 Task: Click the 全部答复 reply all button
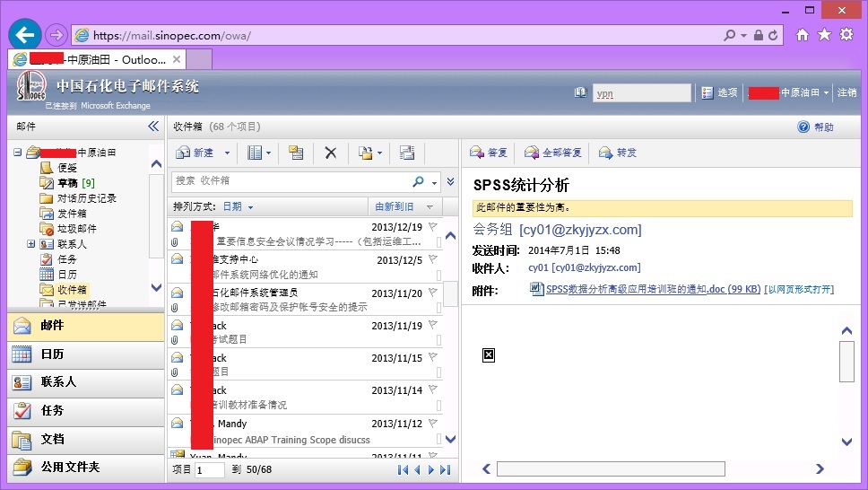[553, 153]
